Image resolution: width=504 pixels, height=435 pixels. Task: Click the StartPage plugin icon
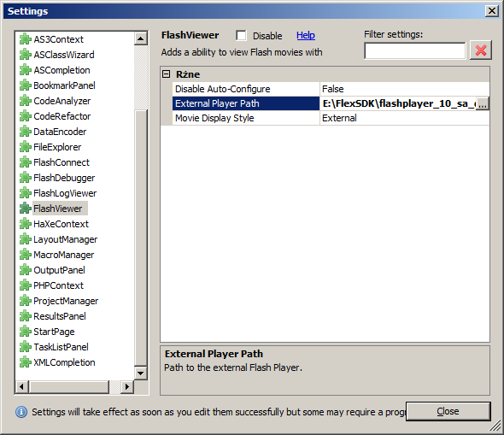[x=26, y=332]
